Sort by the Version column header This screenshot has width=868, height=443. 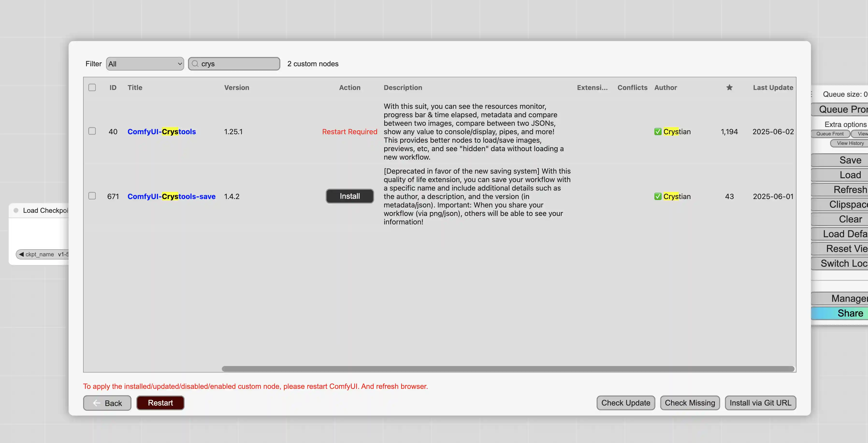237,87
